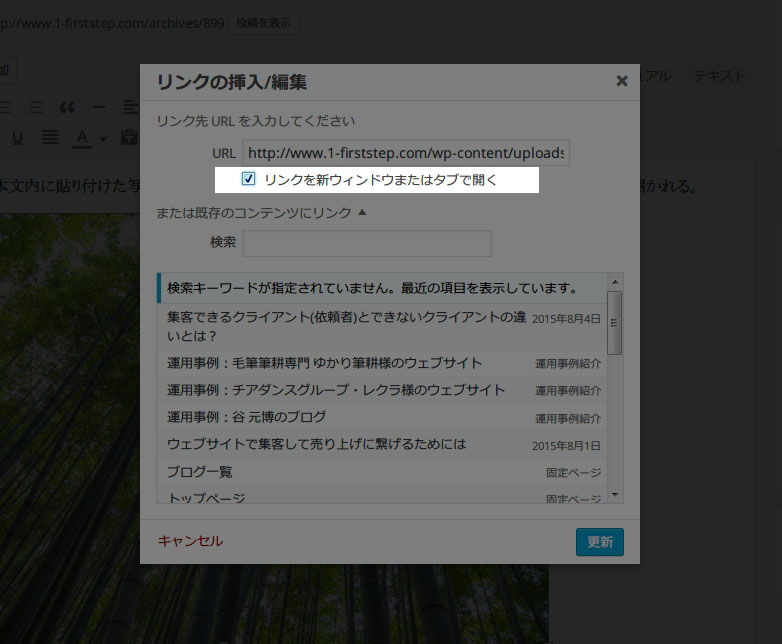Image resolution: width=782 pixels, height=644 pixels.
Task: Click 検索キーワードが指定されていません notice row
Action: point(382,288)
